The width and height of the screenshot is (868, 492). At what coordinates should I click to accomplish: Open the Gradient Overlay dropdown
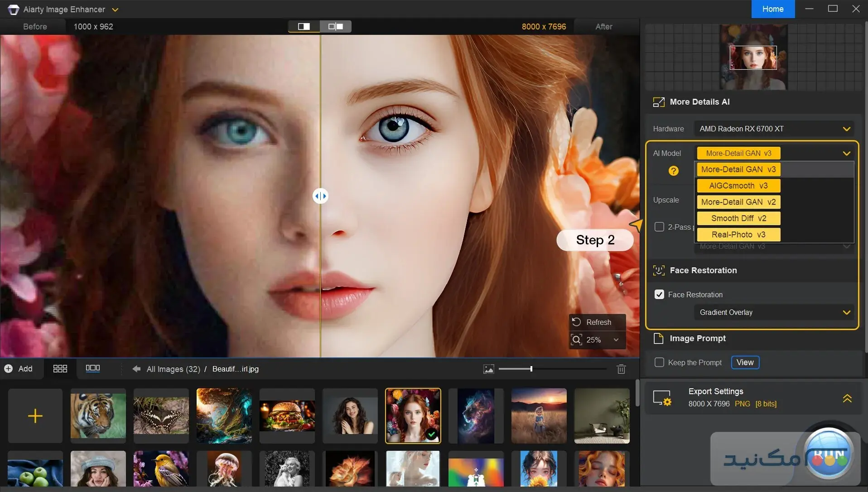coord(774,312)
